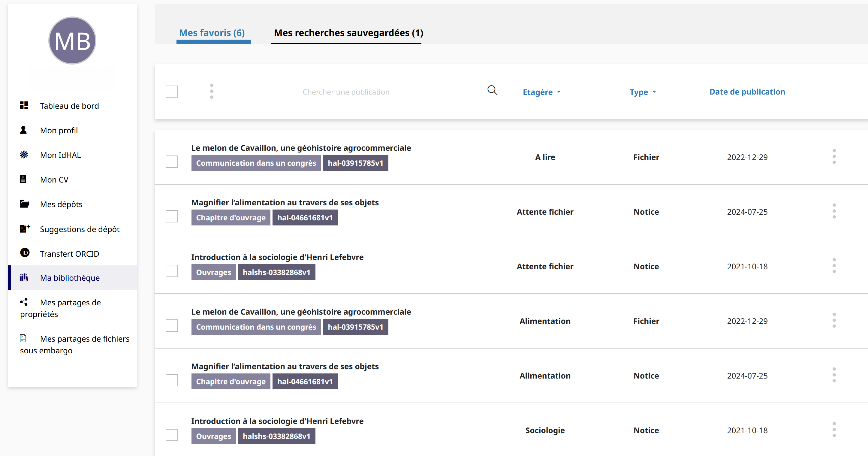Switch to Mes recherches sauvegardées tab

(348, 33)
